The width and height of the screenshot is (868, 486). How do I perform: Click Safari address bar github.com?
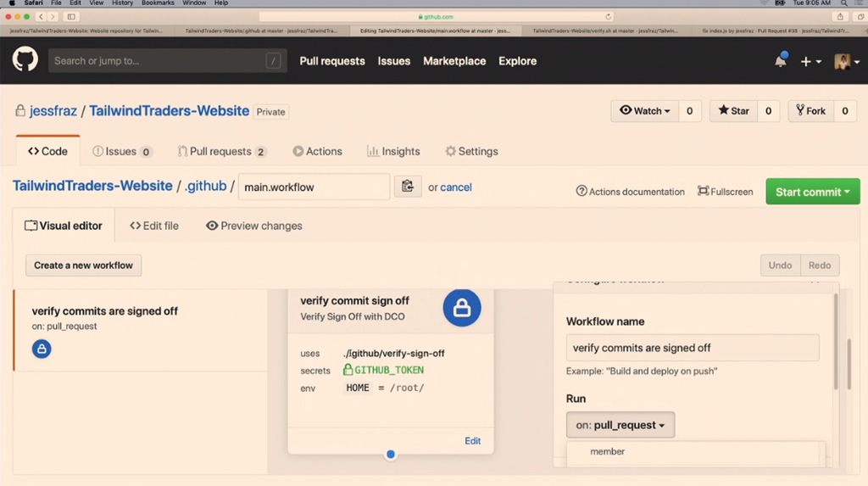click(x=436, y=17)
